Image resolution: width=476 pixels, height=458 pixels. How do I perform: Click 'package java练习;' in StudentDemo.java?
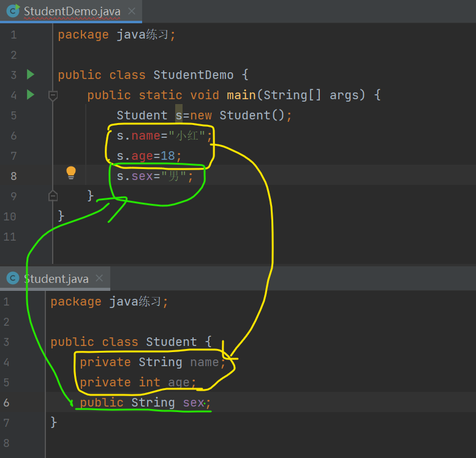(x=116, y=35)
